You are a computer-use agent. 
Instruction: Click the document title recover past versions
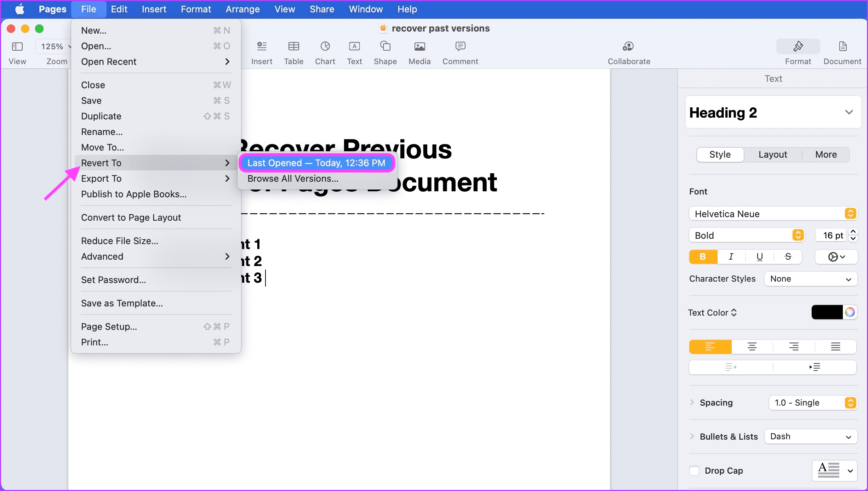tap(440, 28)
